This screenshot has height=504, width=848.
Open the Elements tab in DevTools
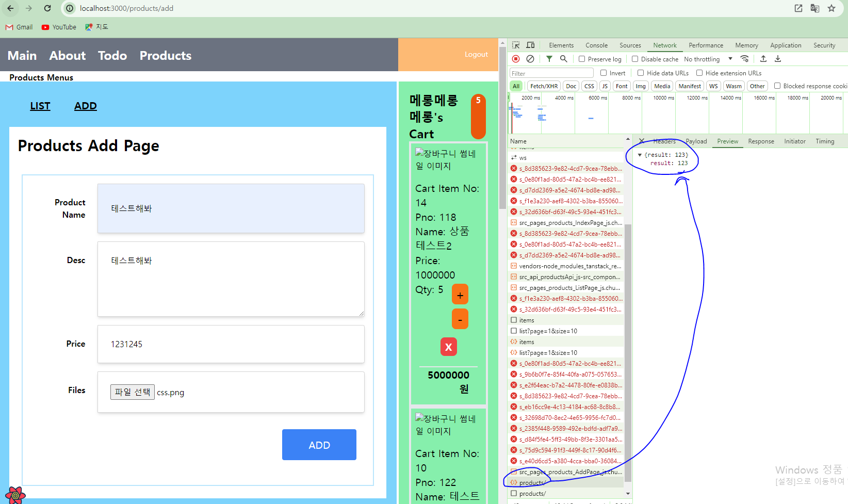pos(561,45)
